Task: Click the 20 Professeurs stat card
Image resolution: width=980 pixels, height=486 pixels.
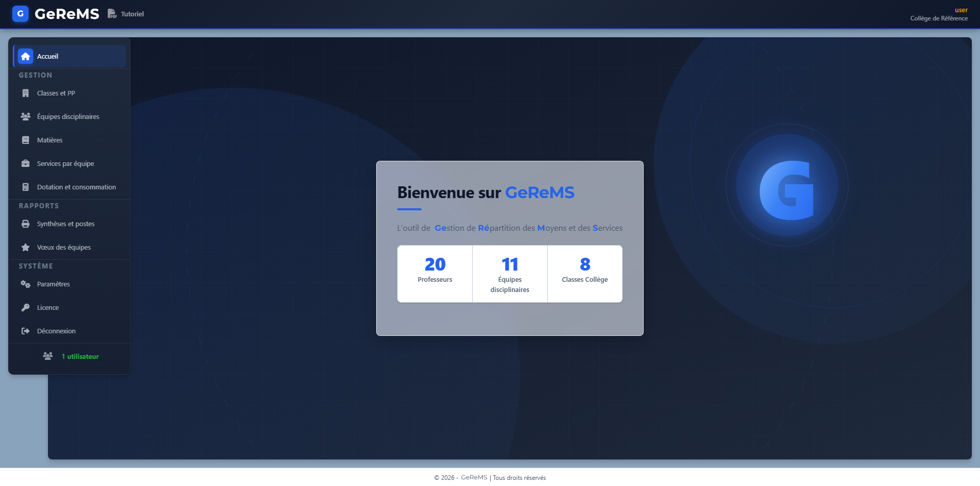Action: tap(435, 274)
